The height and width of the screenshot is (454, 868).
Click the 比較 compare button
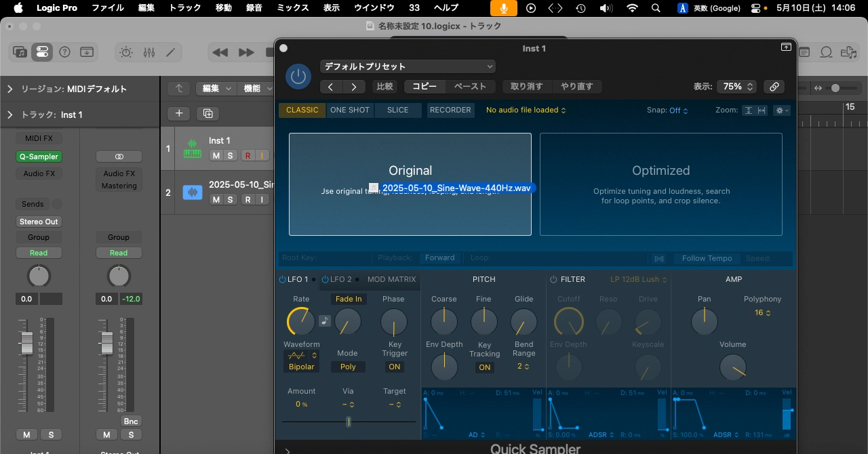click(384, 87)
